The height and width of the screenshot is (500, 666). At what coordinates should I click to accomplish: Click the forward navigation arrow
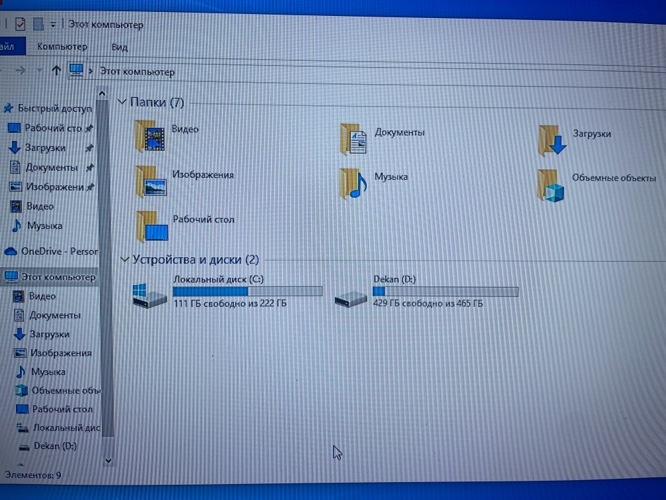(20, 70)
